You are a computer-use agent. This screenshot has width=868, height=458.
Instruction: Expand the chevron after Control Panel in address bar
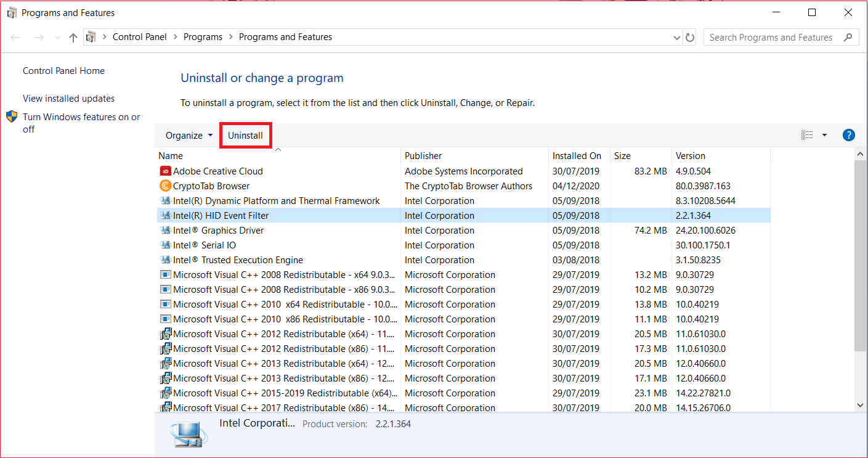(175, 37)
